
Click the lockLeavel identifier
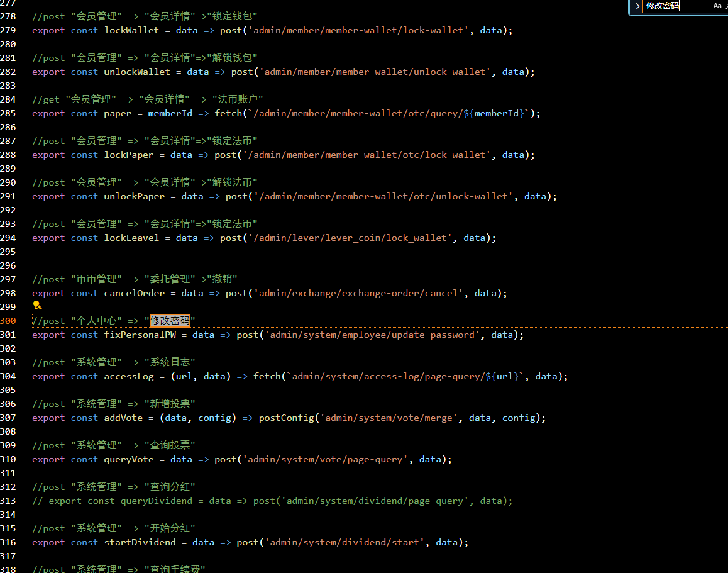pos(131,238)
